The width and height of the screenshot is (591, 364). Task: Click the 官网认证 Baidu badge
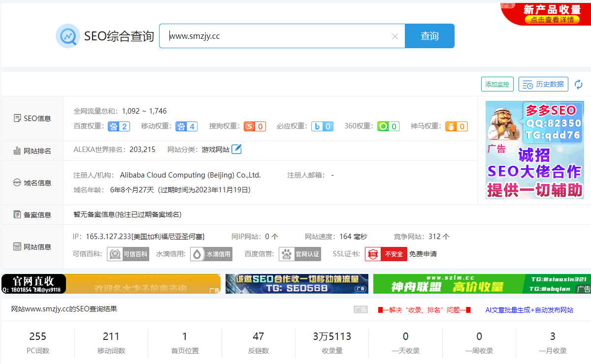[x=300, y=254]
